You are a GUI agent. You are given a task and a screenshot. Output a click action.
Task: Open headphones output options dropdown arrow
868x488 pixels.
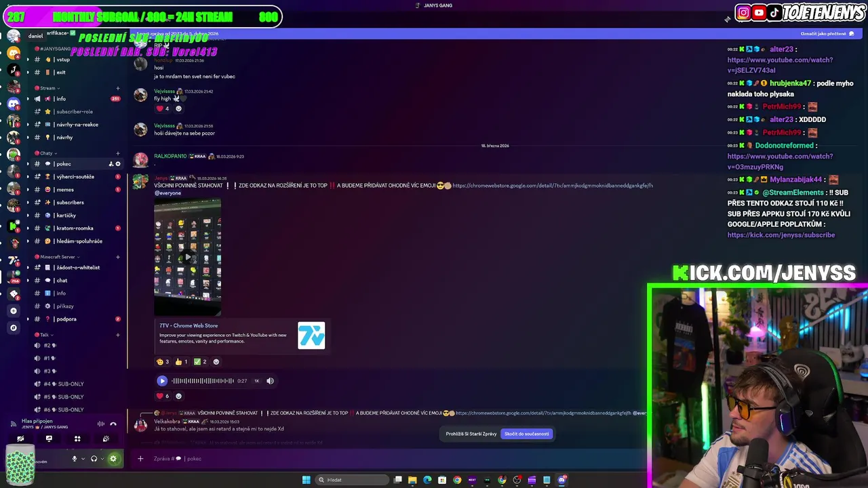pyautogui.click(x=102, y=459)
